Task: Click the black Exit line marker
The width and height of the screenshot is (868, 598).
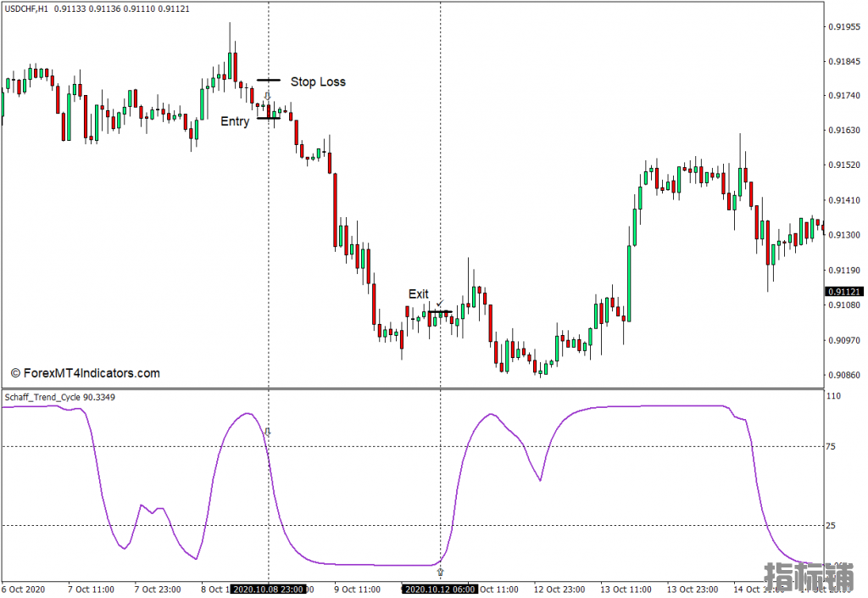Action: [439, 312]
